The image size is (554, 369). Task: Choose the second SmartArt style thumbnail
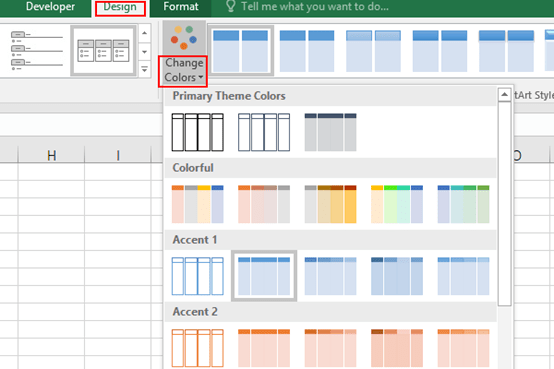pos(307,51)
